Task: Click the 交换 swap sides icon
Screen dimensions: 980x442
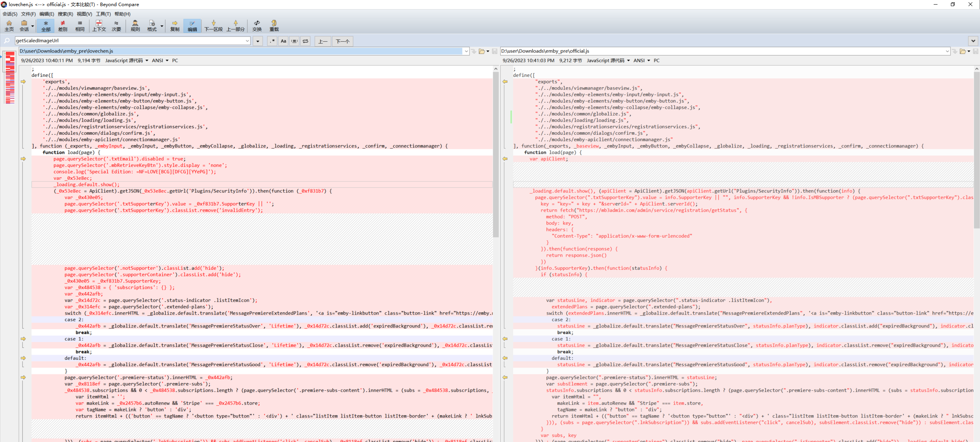Action: (257, 26)
